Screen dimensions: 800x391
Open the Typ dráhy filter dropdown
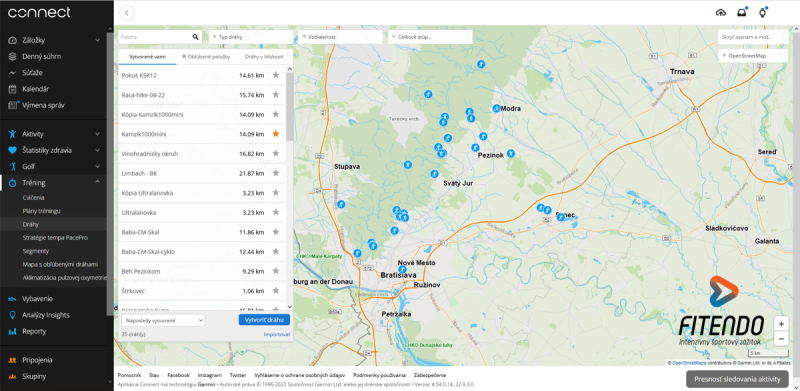(x=251, y=37)
